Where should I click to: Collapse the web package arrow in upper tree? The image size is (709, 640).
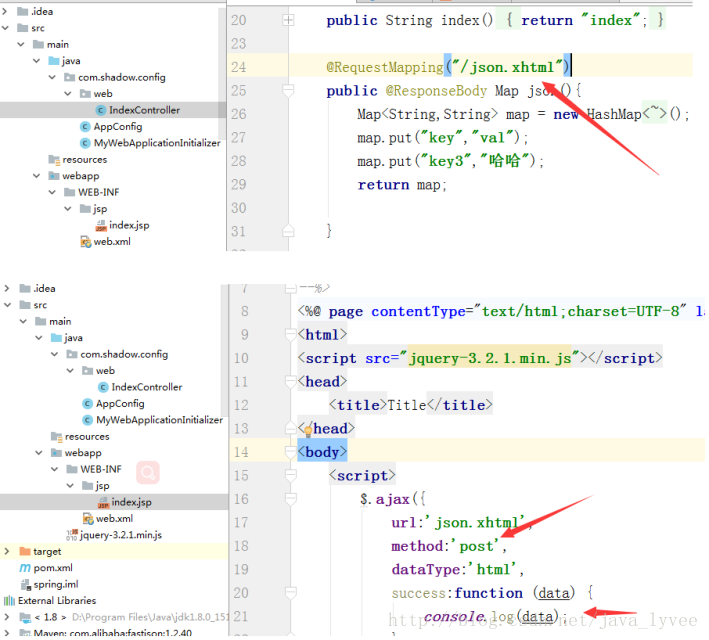pos(68,94)
